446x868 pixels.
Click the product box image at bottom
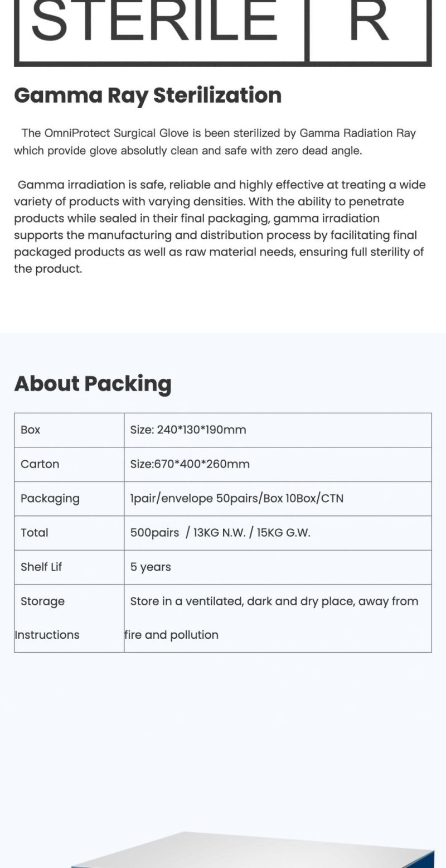point(253,850)
